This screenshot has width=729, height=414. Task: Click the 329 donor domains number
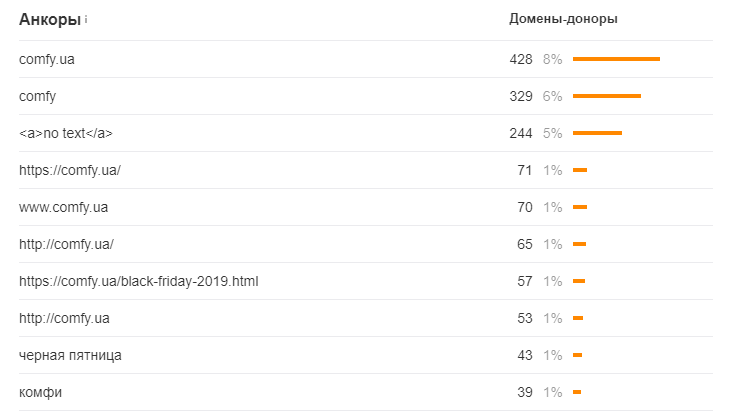520,96
